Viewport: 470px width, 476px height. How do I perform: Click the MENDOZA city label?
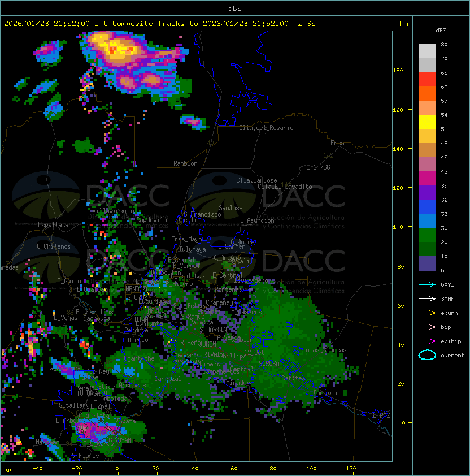tap(136, 289)
